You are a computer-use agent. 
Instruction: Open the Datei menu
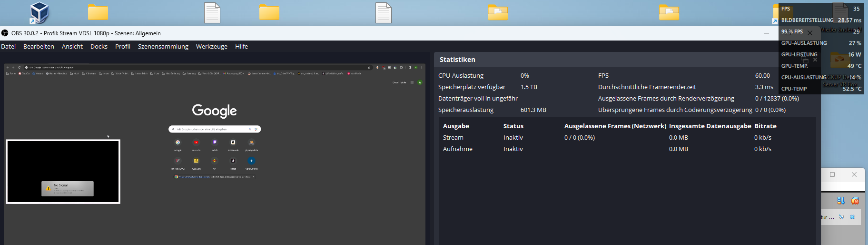(9, 46)
